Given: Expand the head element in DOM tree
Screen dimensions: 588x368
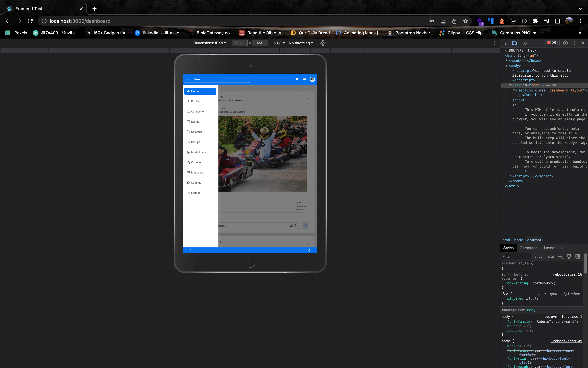Looking at the screenshot, I should click(x=507, y=60).
